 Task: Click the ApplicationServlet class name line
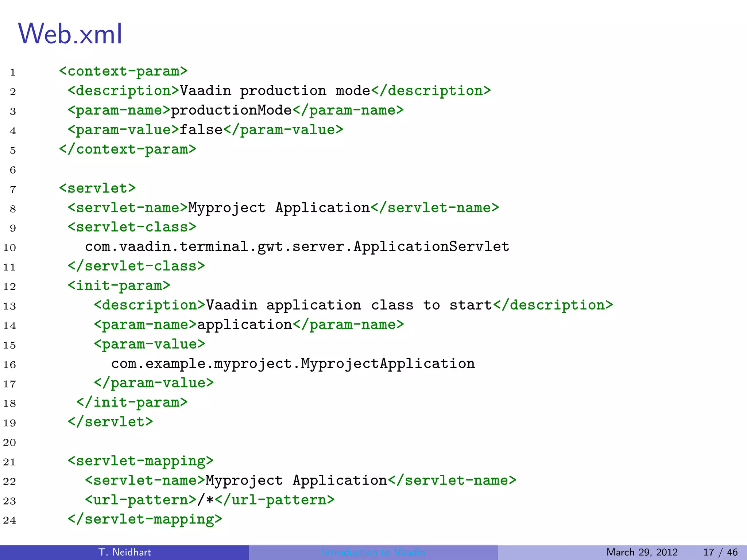tap(297, 247)
